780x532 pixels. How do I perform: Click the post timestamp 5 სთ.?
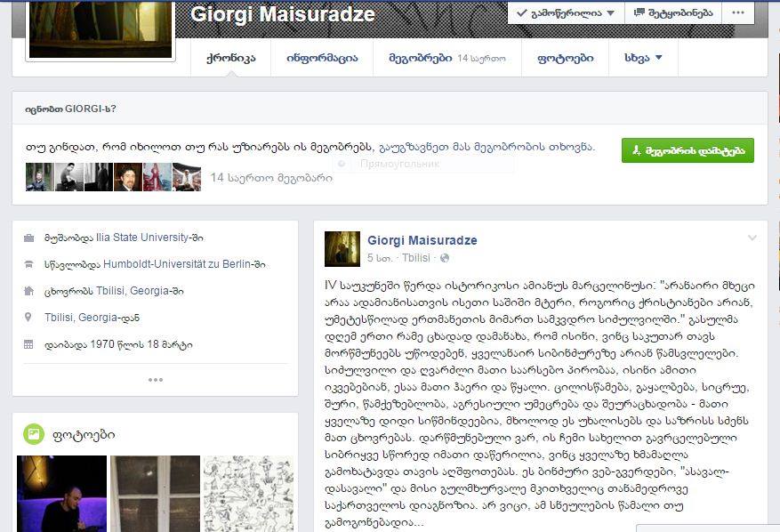[380, 258]
